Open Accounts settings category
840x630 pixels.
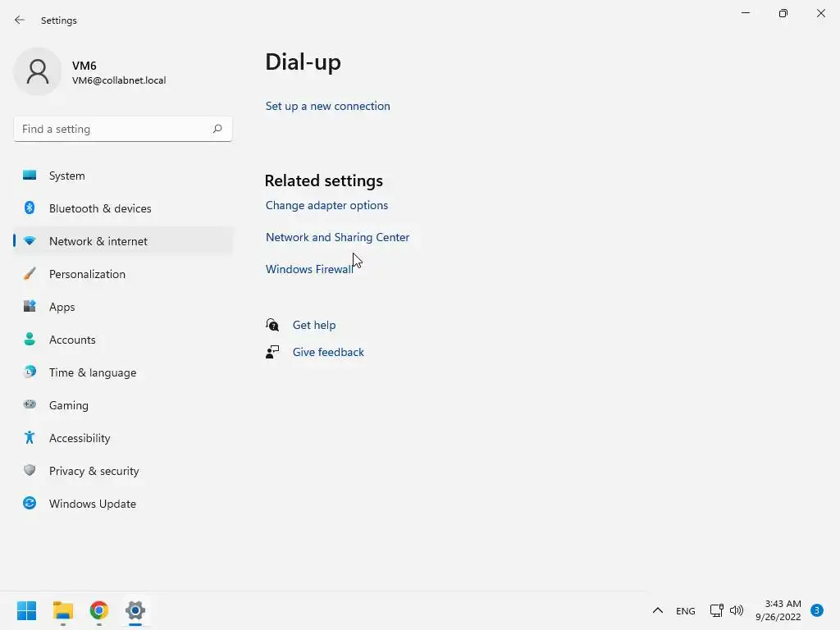(x=123, y=340)
